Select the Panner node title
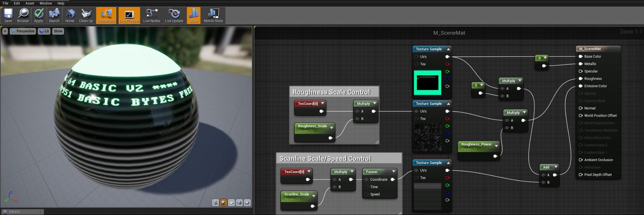The height and width of the screenshot is (215, 644). click(372, 172)
